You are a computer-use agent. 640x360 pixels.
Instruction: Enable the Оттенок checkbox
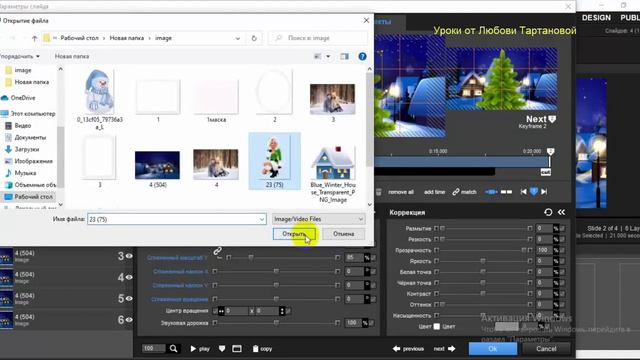pyautogui.click(x=436, y=304)
